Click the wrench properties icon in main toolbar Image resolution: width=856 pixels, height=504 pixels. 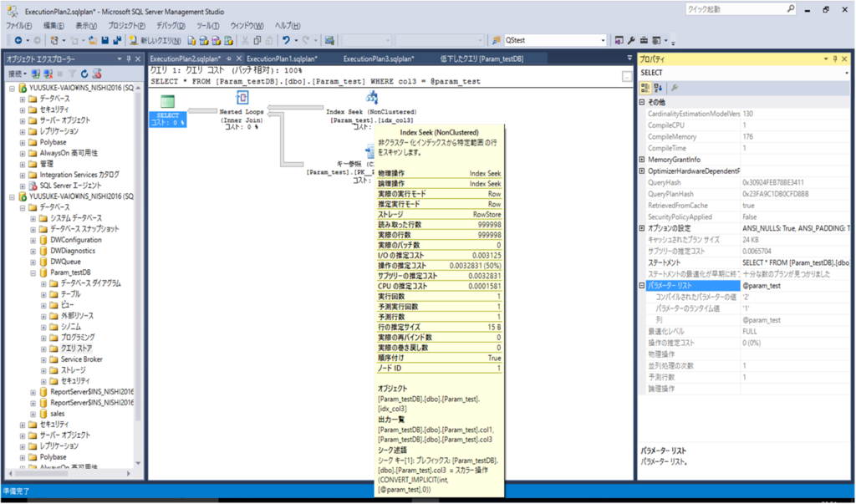[x=631, y=40]
